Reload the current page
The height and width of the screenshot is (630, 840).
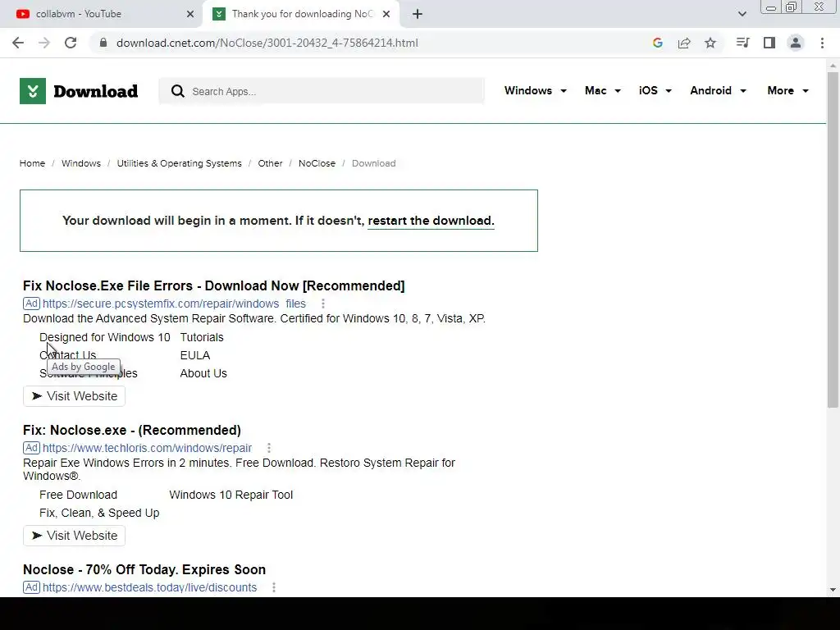click(71, 43)
